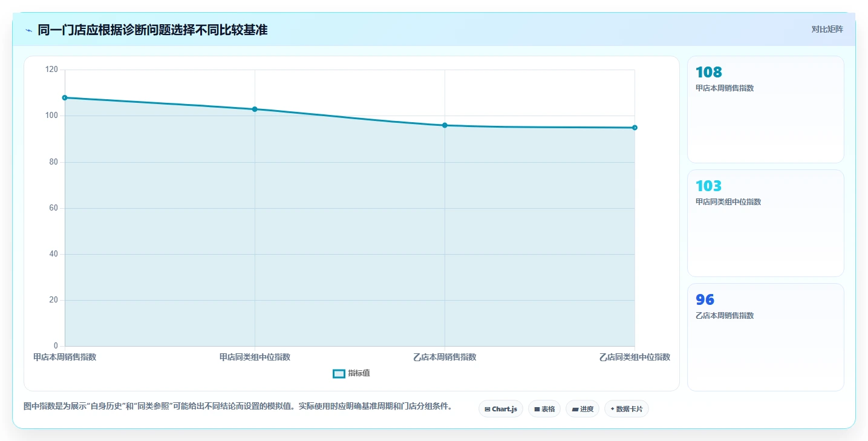Click the lightning icon beside the title
This screenshot has height=441, width=868.
28,30
